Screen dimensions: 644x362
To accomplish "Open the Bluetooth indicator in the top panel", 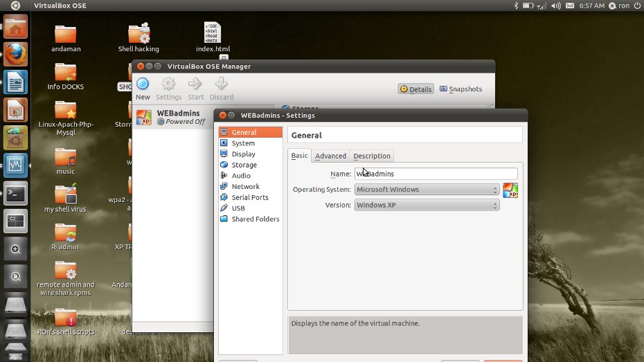I will (x=516, y=6).
